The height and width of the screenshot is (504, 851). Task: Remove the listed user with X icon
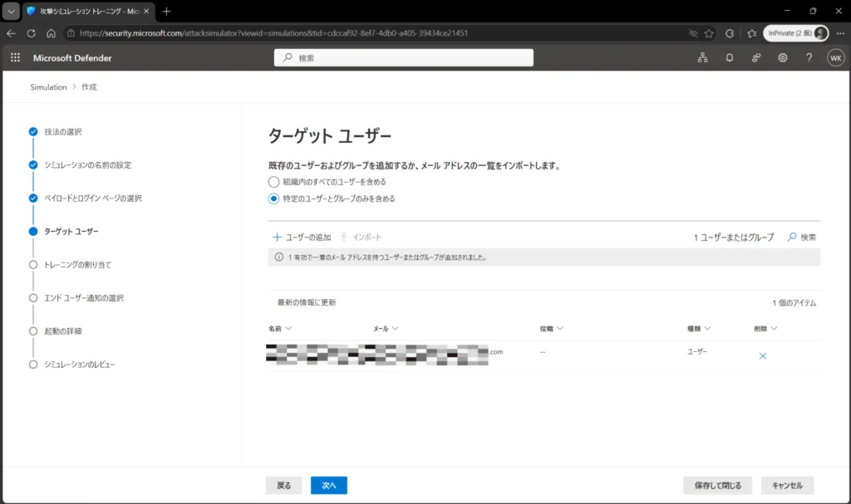763,356
